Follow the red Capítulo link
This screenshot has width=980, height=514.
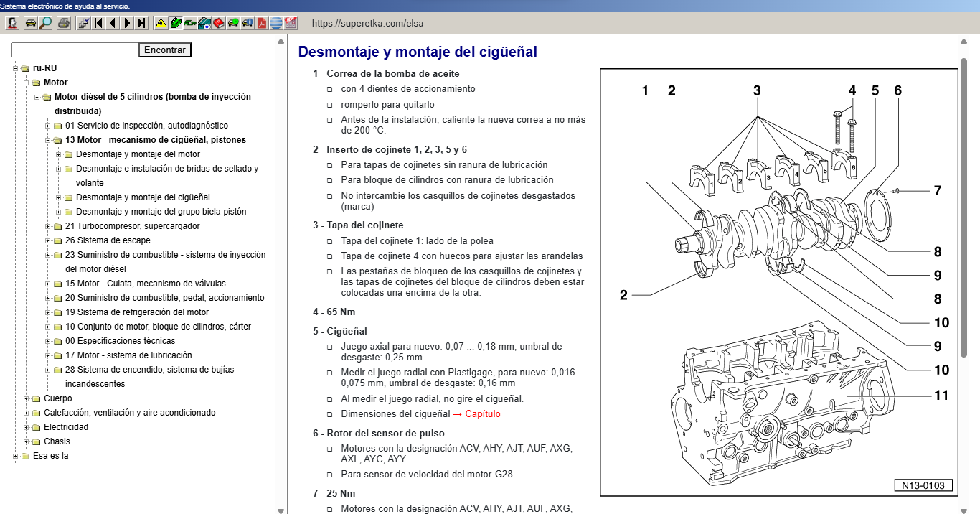pyautogui.click(x=482, y=414)
